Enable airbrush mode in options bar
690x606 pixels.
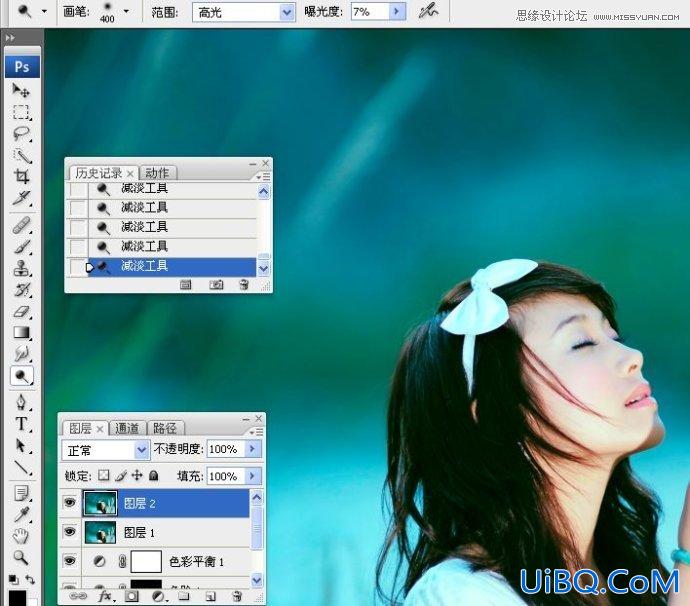click(428, 11)
